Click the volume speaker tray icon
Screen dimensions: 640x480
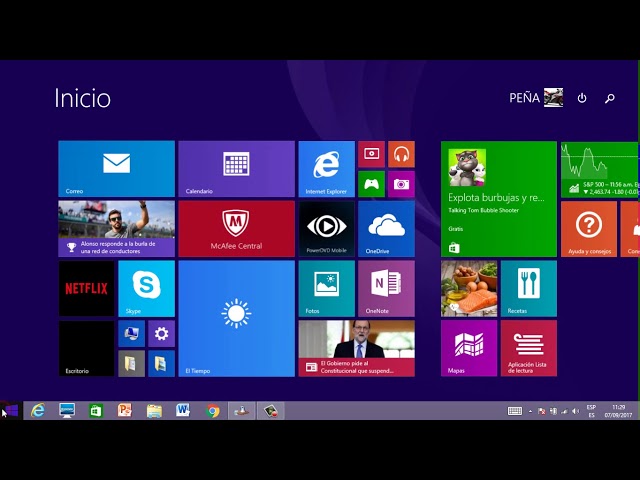pyautogui.click(x=576, y=411)
